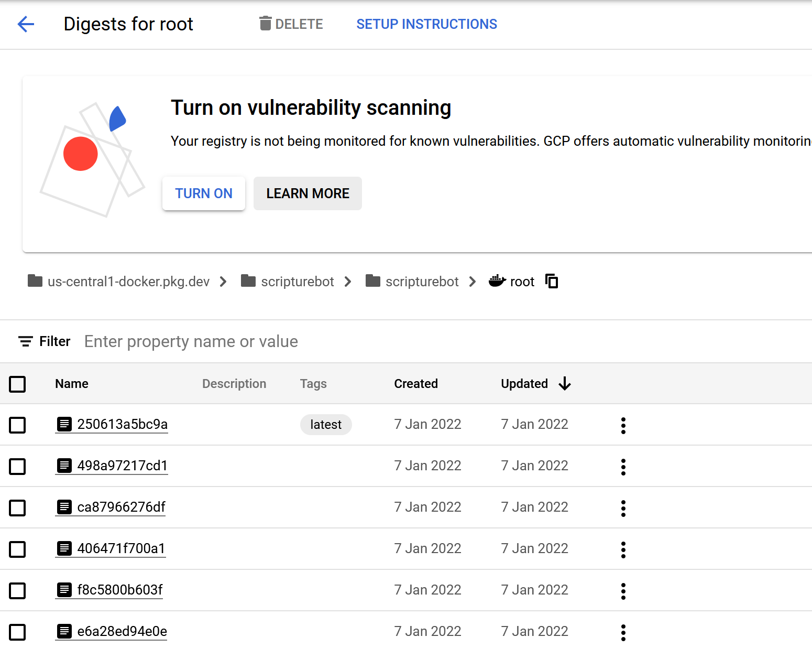Click the copy path icon next to root
The width and height of the screenshot is (812, 648).
tap(552, 282)
